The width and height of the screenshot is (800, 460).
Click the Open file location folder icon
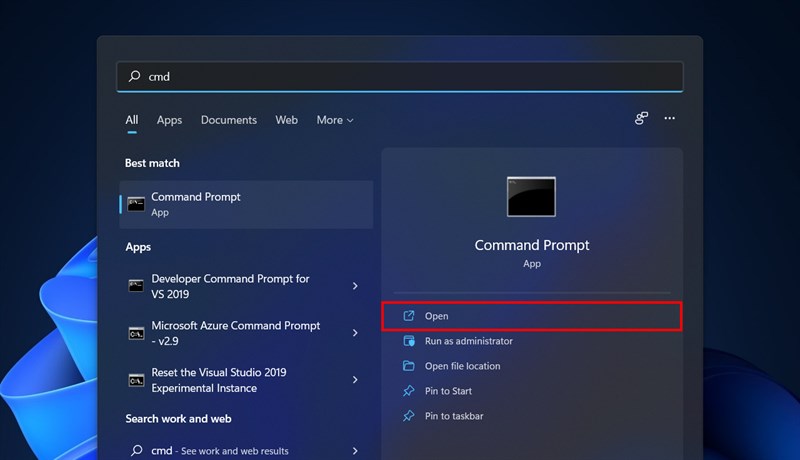coord(409,366)
